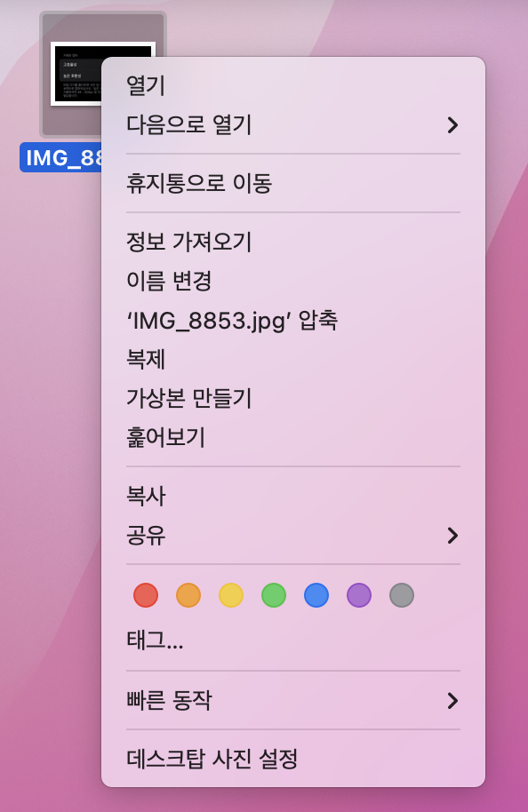Image resolution: width=528 pixels, height=812 pixels.
Task: Apply the purple tag color
Action: 359,595
